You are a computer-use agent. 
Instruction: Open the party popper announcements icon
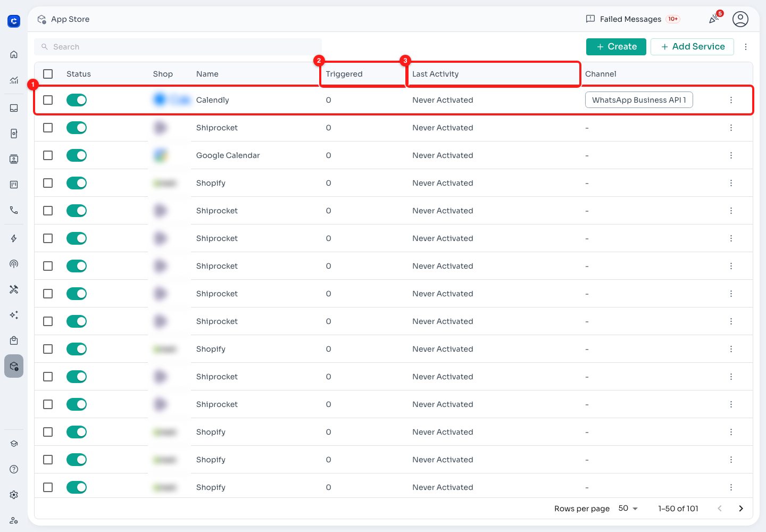click(x=714, y=19)
